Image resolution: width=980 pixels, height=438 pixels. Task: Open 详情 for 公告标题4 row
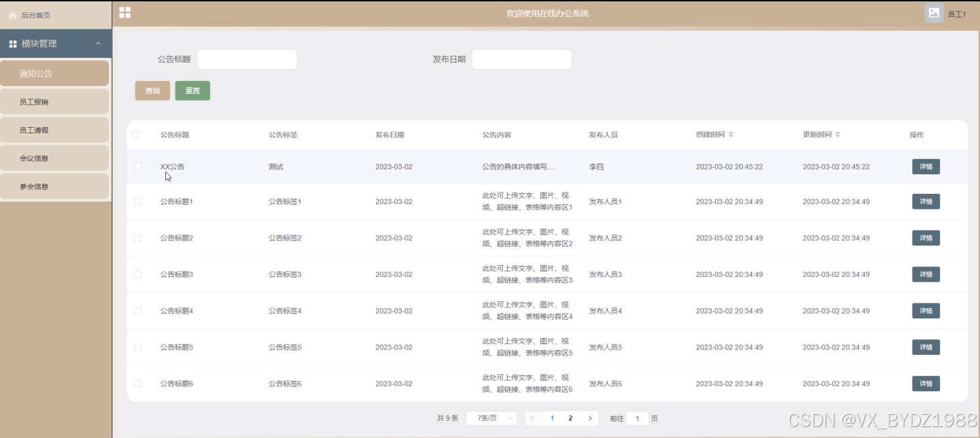tap(926, 311)
